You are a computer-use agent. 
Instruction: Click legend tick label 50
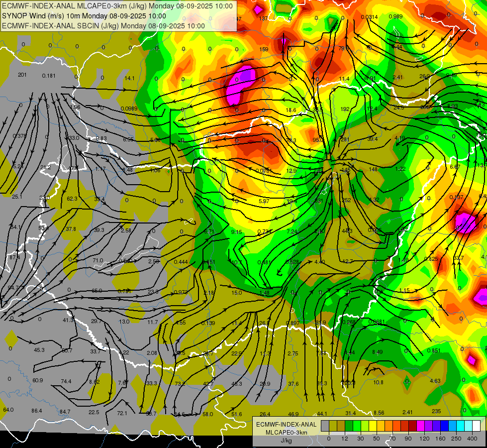(377, 439)
